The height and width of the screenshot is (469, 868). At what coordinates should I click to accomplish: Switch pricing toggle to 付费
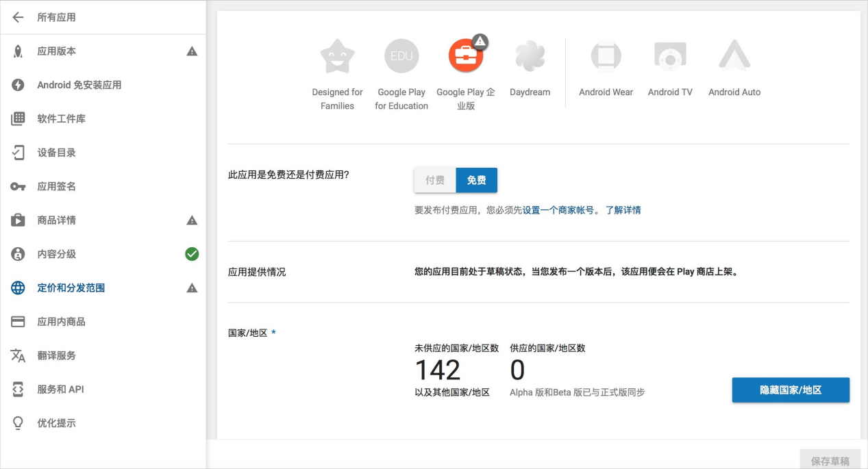[x=435, y=180]
